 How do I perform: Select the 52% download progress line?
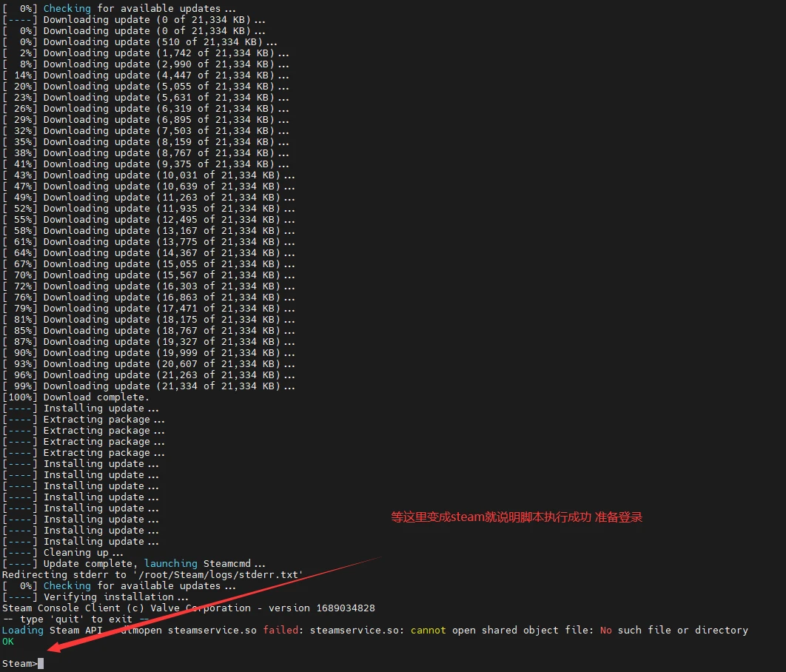(148, 208)
